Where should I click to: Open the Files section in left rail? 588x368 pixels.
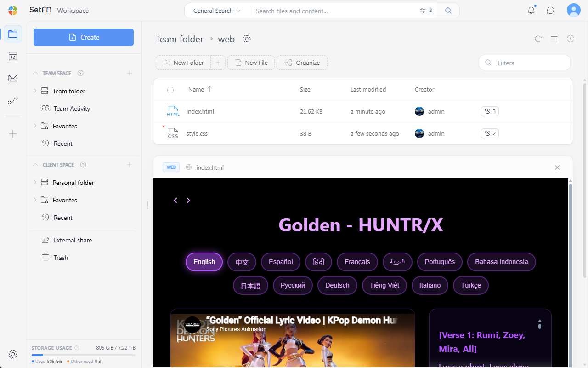13,34
